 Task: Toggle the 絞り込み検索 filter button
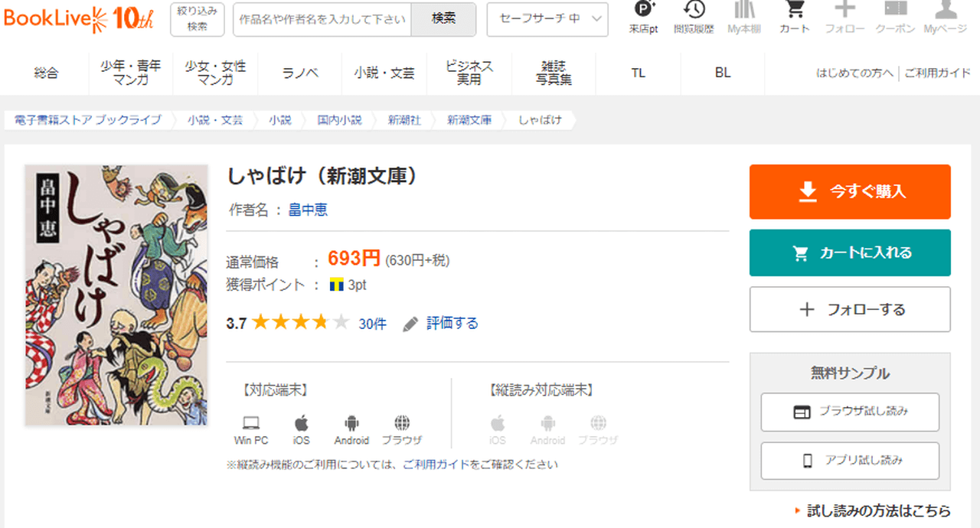[198, 19]
